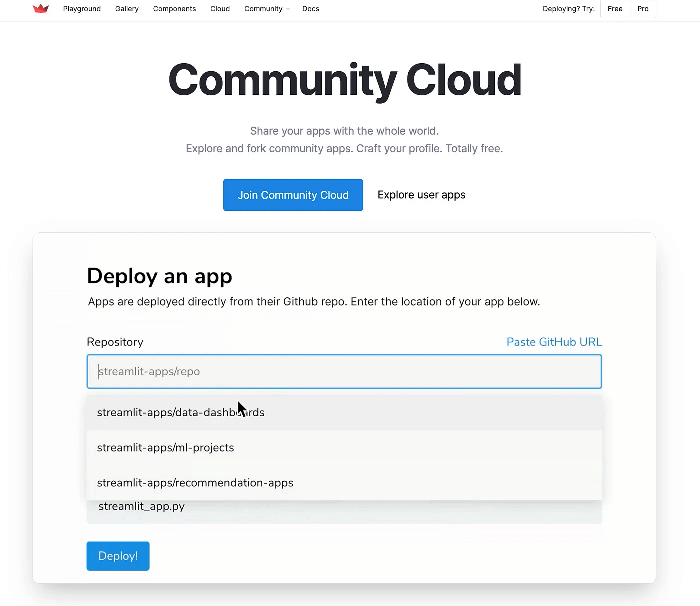
Task: Click the Streamlit crown logo
Action: [41, 9]
